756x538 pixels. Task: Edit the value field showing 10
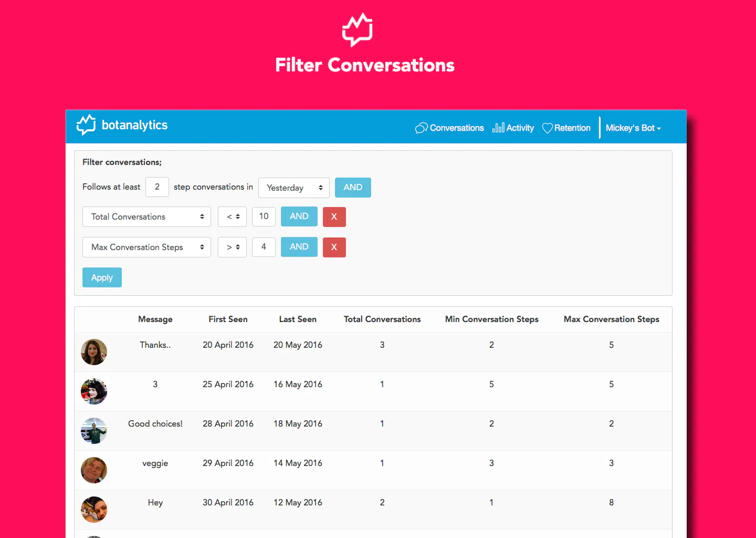(x=264, y=216)
